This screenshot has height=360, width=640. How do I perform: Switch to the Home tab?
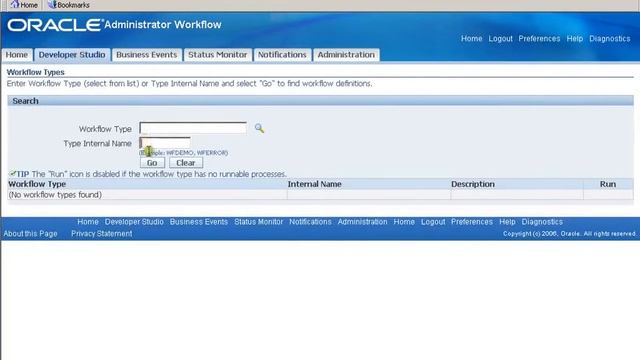pos(16,55)
